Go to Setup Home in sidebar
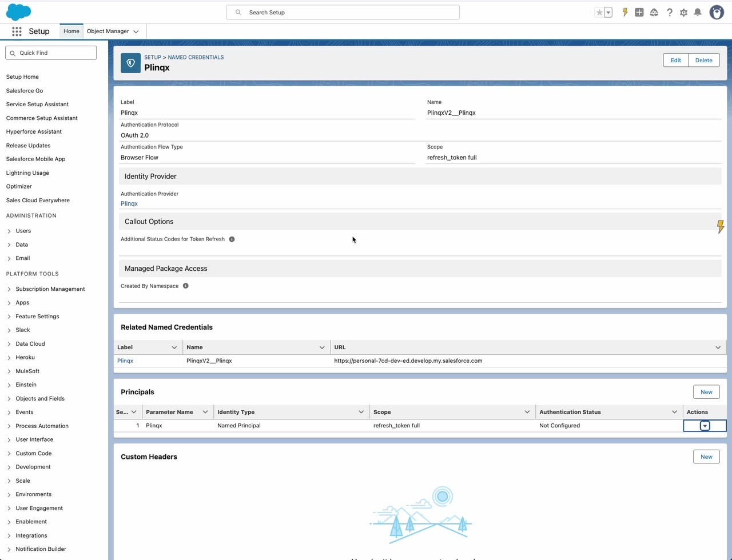This screenshot has height=560, width=732. (22, 77)
